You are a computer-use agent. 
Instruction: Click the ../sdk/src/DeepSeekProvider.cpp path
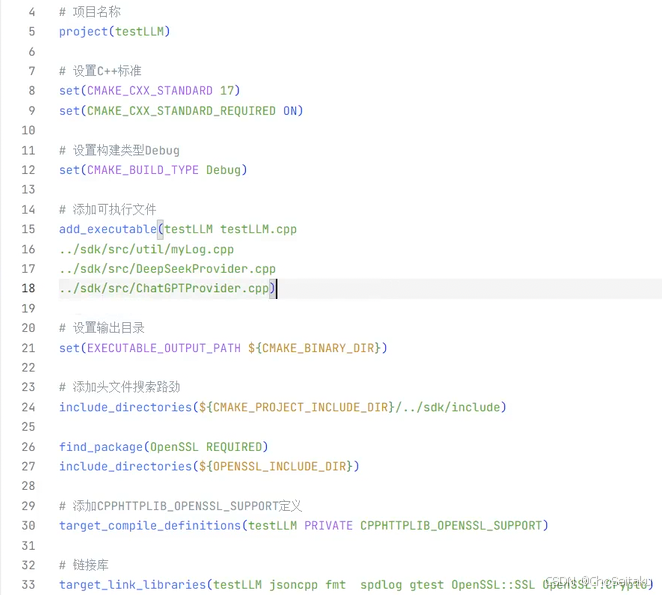167,269
